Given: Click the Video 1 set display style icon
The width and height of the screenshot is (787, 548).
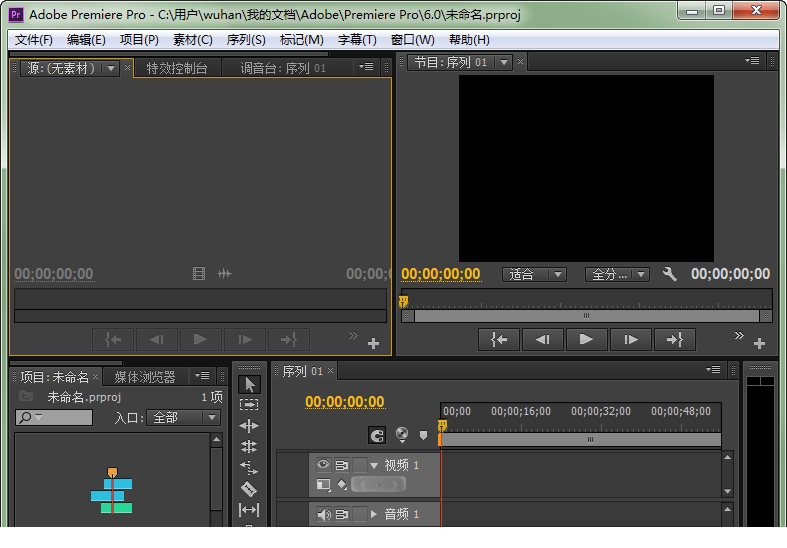Looking at the screenshot, I should pos(323,484).
